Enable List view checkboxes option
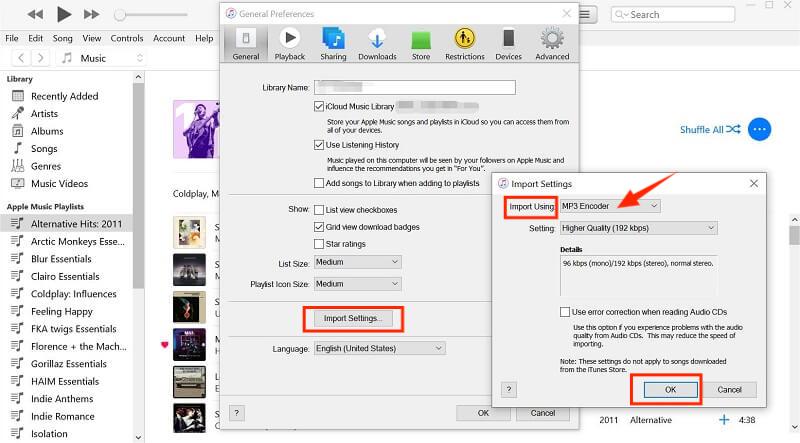This screenshot has height=443, width=800. tap(319, 210)
